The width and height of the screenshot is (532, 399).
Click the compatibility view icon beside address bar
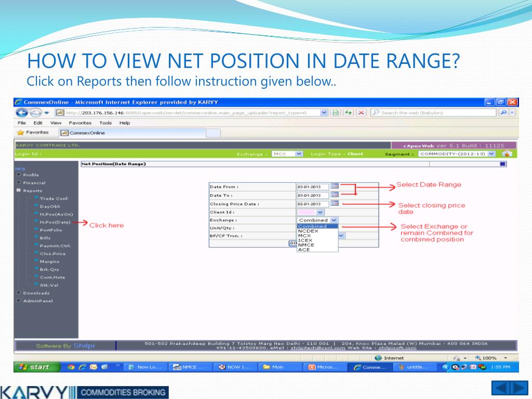pos(336,113)
